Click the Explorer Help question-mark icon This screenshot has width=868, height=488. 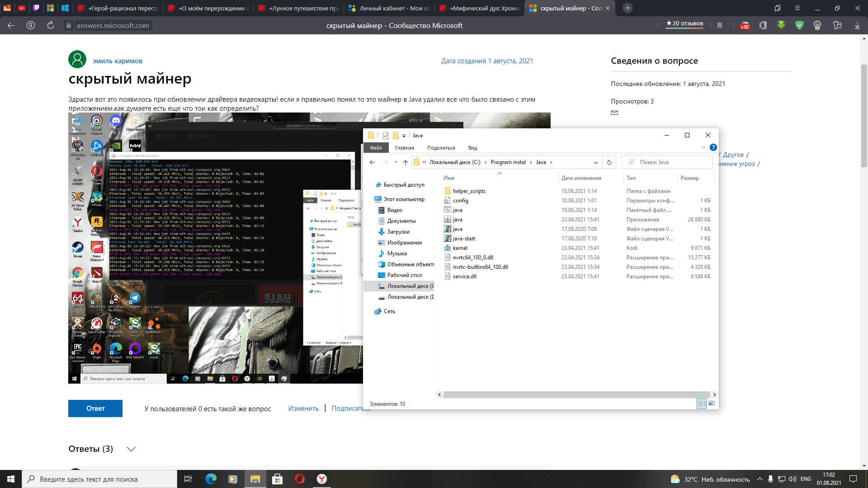tap(713, 147)
